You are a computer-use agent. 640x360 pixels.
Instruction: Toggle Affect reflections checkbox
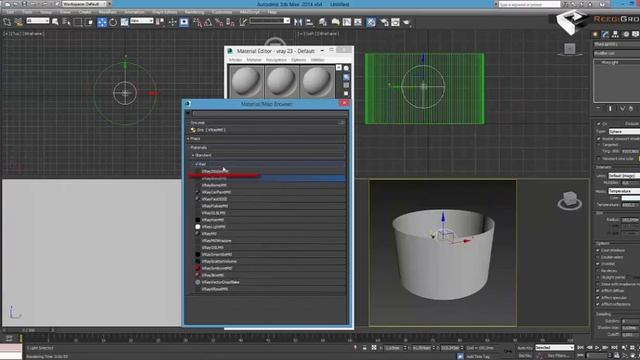[598, 304]
